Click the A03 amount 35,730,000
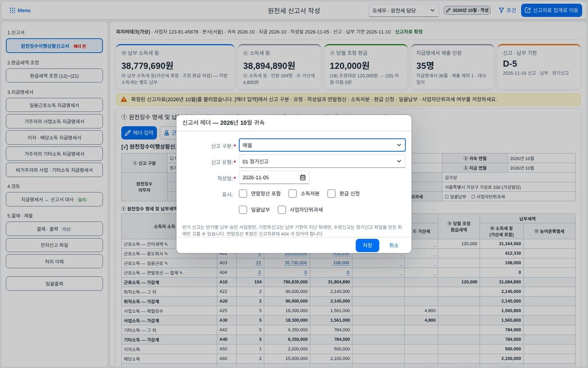588x368 pixels. pos(296,263)
